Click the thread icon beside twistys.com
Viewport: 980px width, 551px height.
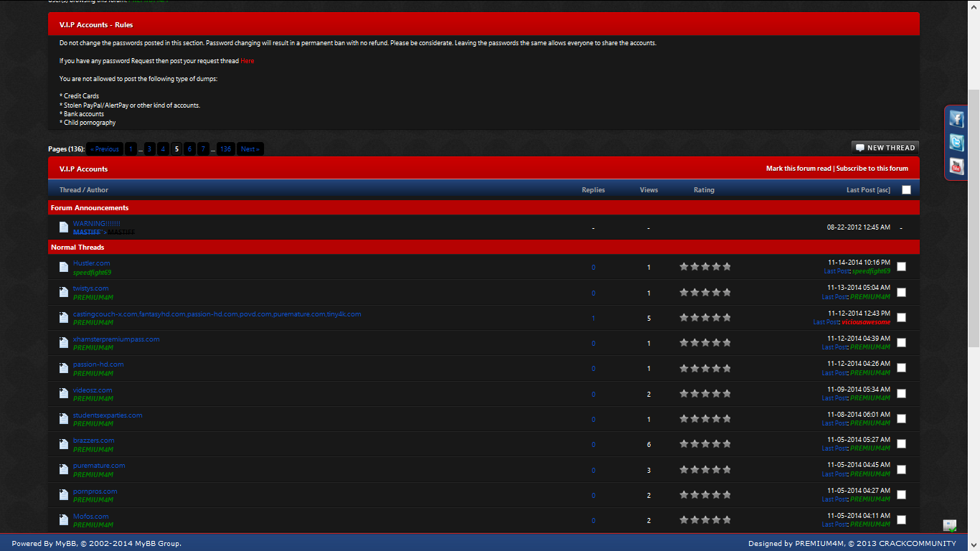click(64, 292)
